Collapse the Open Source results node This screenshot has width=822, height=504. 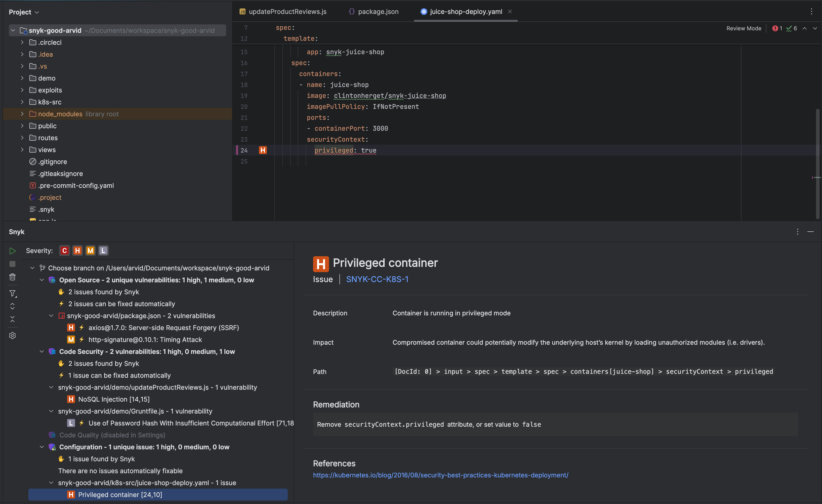pyautogui.click(x=42, y=280)
